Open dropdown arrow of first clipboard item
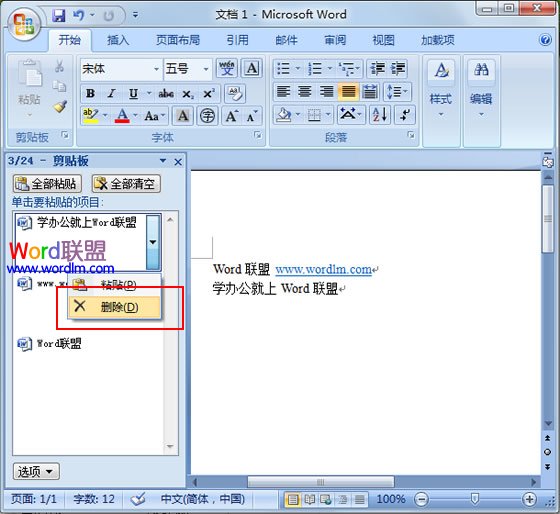Image resolution: width=560 pixels, height=514 pixels. [x=153, y=242]
